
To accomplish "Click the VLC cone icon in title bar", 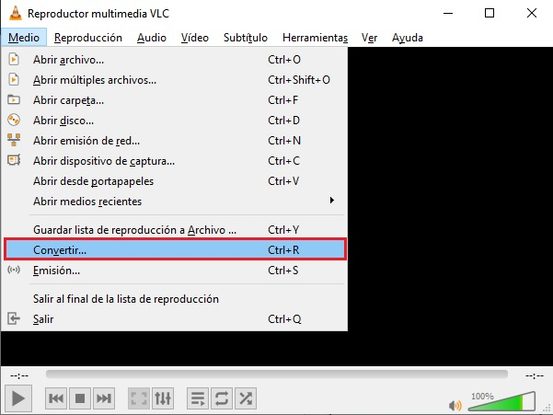I will coord(15,13).
